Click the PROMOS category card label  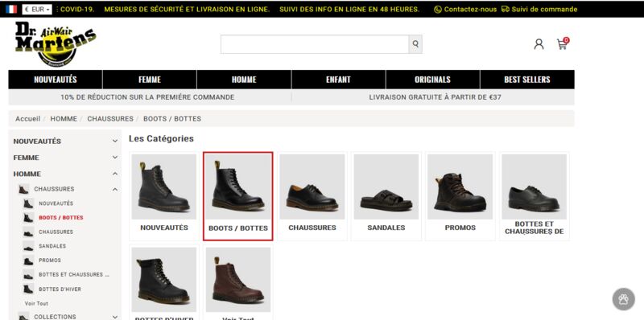click(460, 228)
